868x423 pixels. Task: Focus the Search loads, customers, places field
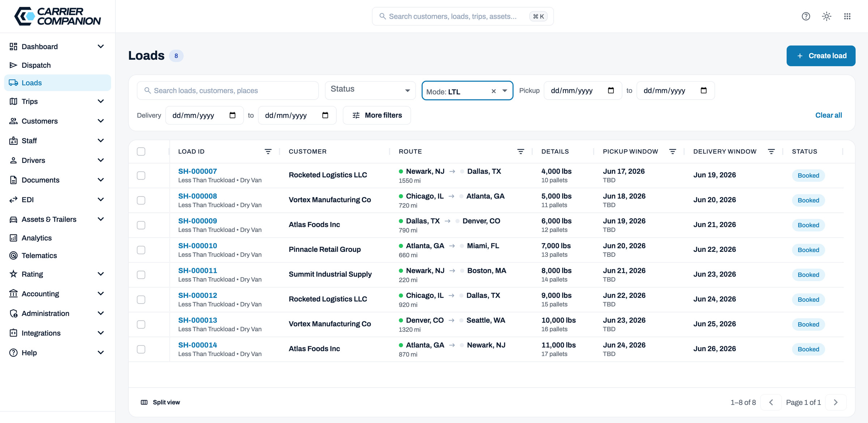coord(228,90)
